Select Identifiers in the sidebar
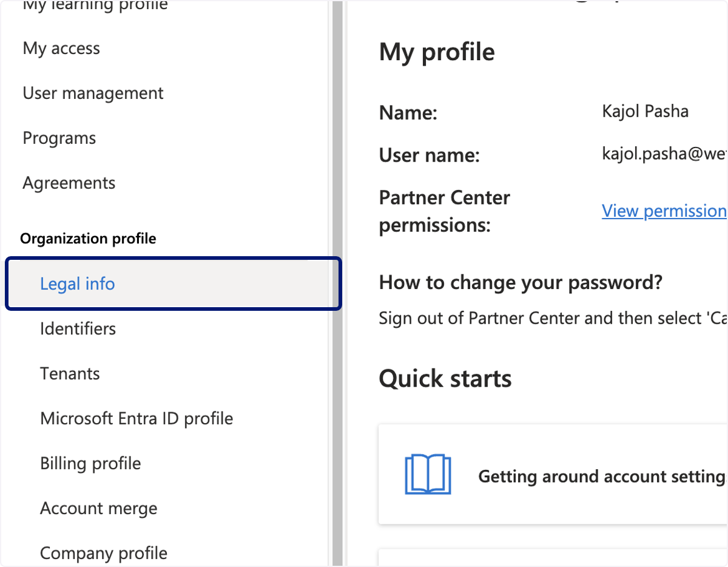Viewport: 728px width, 567px height. pyautogui.click(x=78, y=328)
